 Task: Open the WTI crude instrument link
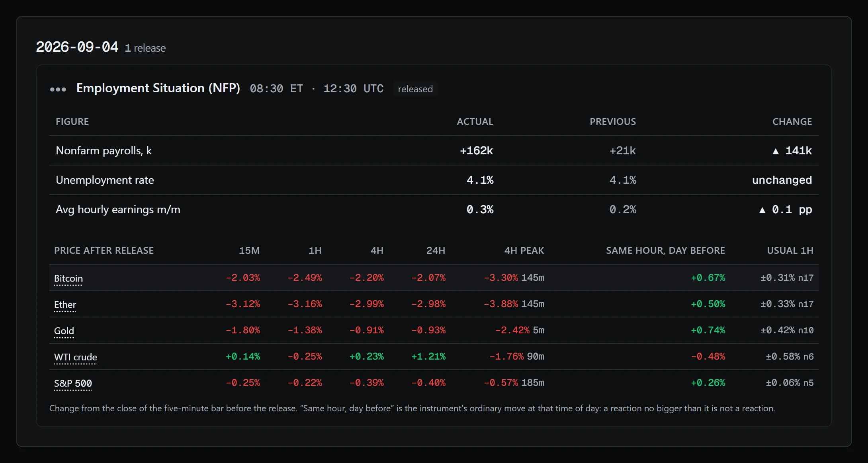pyautogui.click(x=76, y=357)
